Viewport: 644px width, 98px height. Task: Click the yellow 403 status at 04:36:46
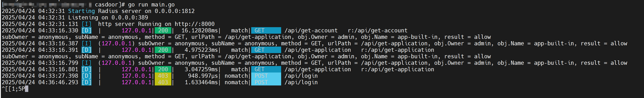[x=163, y=82]
